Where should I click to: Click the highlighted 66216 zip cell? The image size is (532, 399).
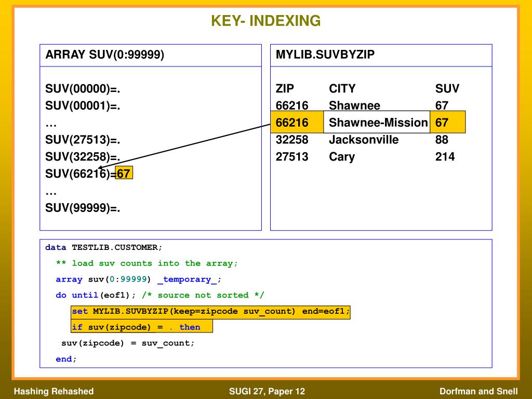pyautogui.click(x=297, y=122)
